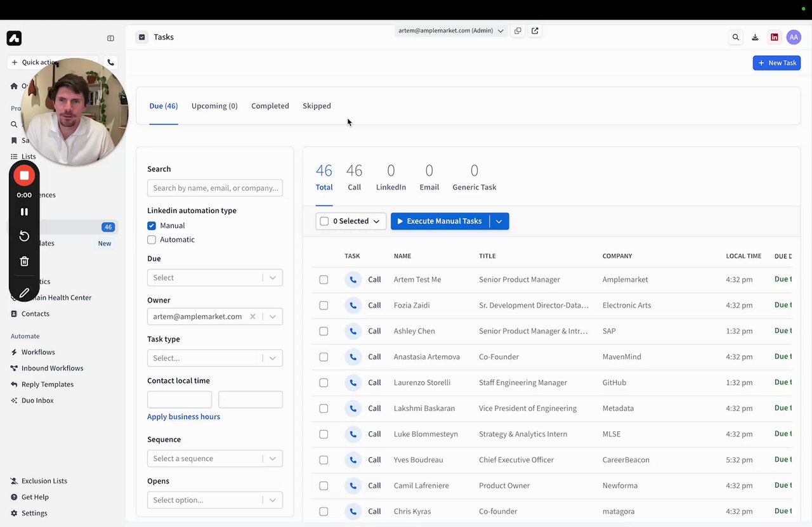This screenshot has height=527, width=812.
Task: Open Settings in the sidebar
Action: pyautogui.click(x=34, y=513)
